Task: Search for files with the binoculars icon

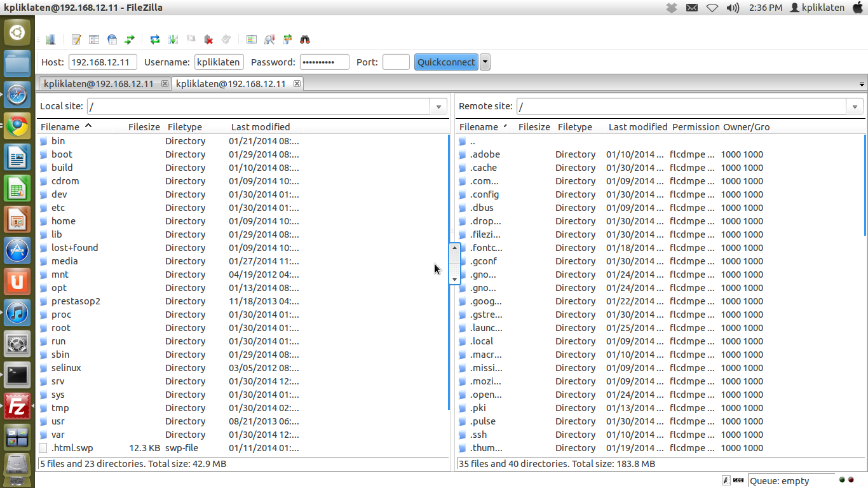Action: (305, 39)
